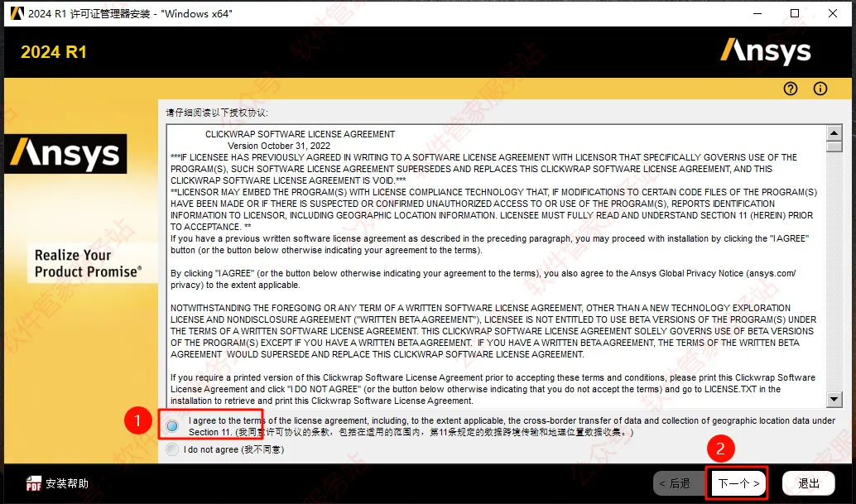Select the I agree radio button
This screenshot has width=856, height=504.
tap(172, 426)
